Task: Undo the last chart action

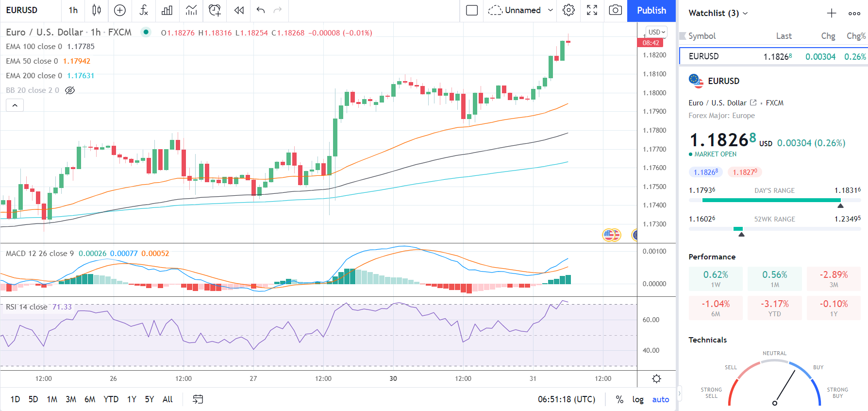Action: [x=261, y=10]
